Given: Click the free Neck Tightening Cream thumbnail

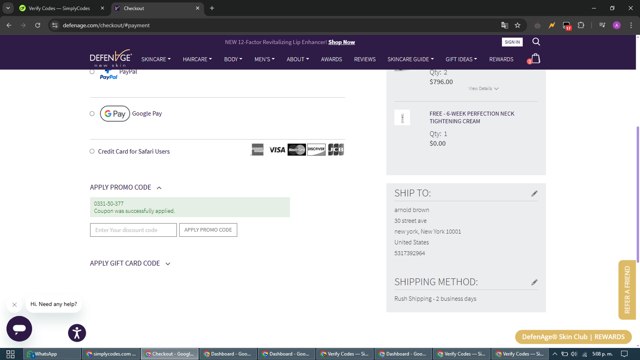Looking at the screenshot, I should (x=402, y=118).
